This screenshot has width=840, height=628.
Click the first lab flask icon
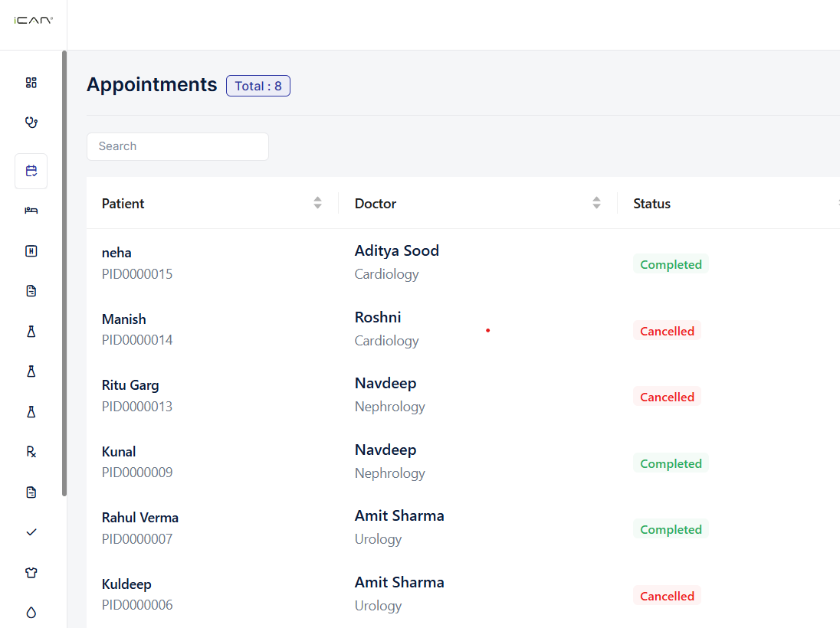click(x=31, y=331)
